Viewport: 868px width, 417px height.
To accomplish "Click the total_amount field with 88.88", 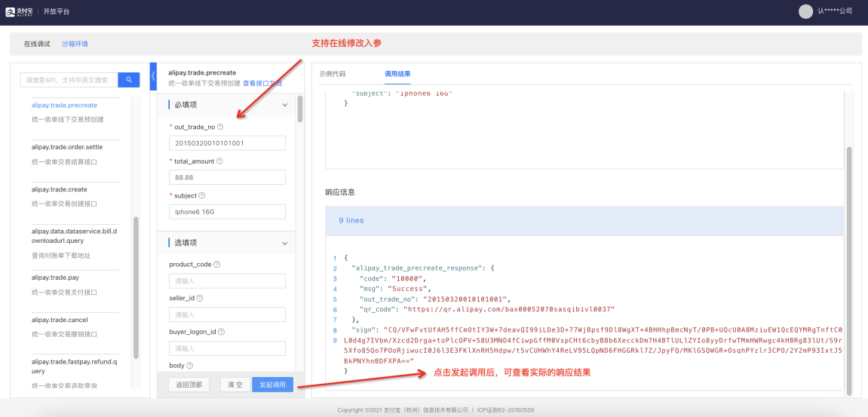I will 227,177.
